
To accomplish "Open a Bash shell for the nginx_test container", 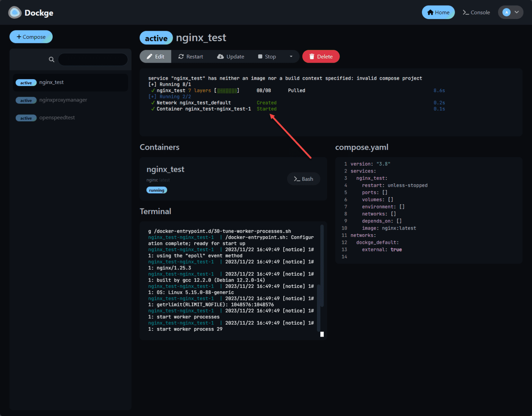I will tap(303, 179).
